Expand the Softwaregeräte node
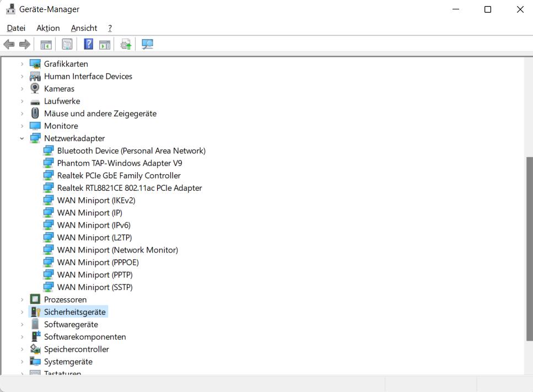533x392 pixels. (22, 324)
